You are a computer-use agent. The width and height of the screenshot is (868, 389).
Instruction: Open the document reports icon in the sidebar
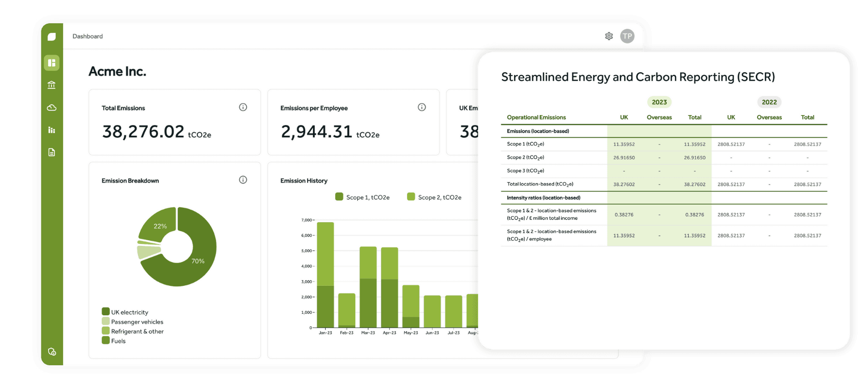point(52,152)
